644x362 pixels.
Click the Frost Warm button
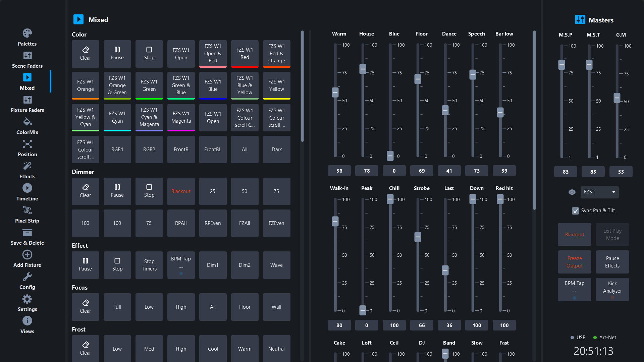click(245, 349)
